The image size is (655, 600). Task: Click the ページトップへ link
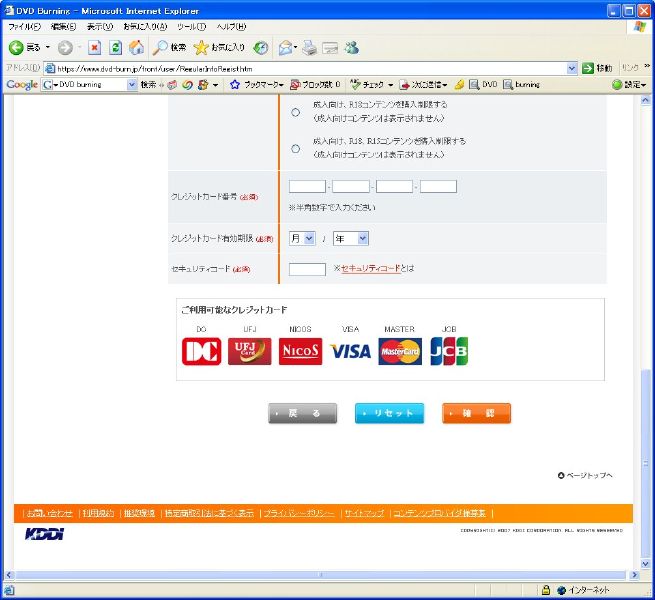585,475
